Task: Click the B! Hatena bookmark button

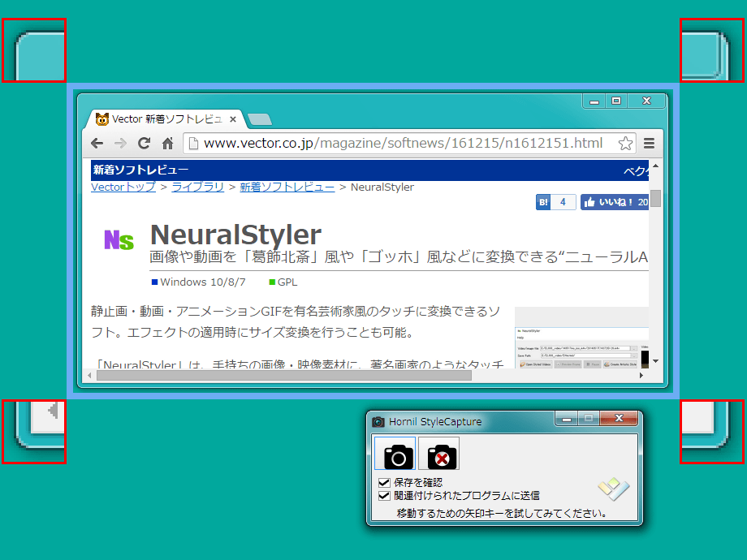Action: [543, 202]
